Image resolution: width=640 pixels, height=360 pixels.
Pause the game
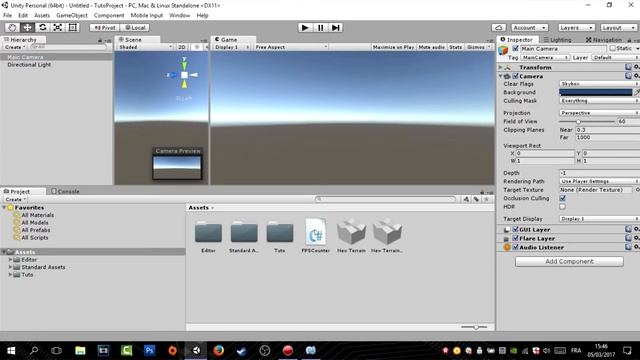pos(320,27)
